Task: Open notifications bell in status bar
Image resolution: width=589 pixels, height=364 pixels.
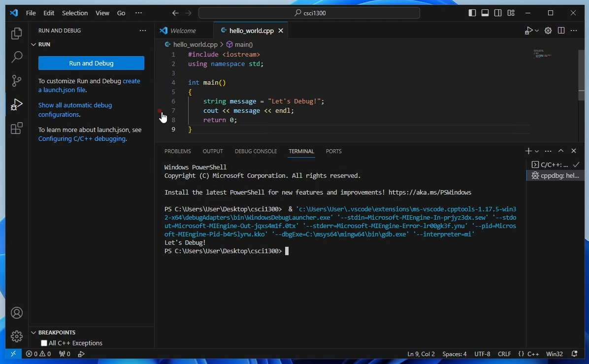Action: (x=574, y=354)
